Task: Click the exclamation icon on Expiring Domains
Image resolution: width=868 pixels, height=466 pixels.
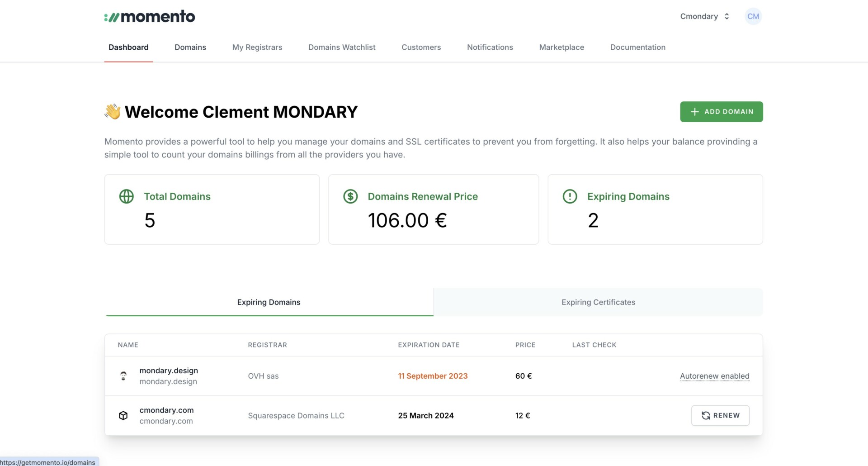Action: click(570, 196)
